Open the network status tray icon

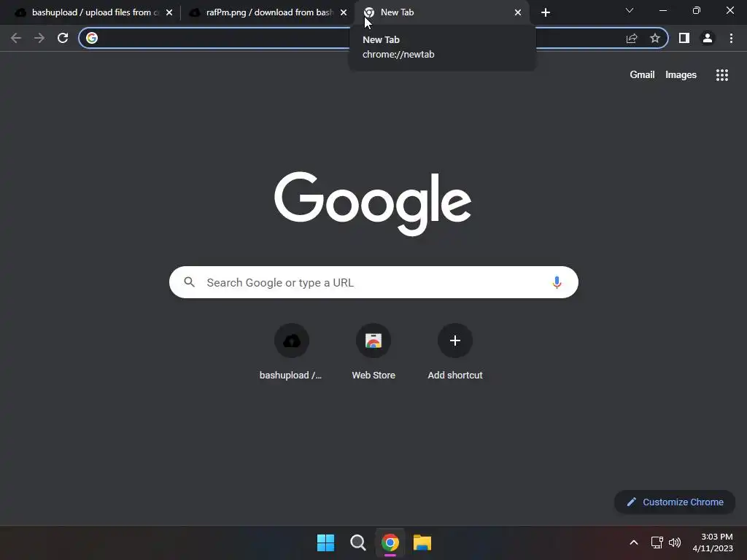click(x=657, y=542)
